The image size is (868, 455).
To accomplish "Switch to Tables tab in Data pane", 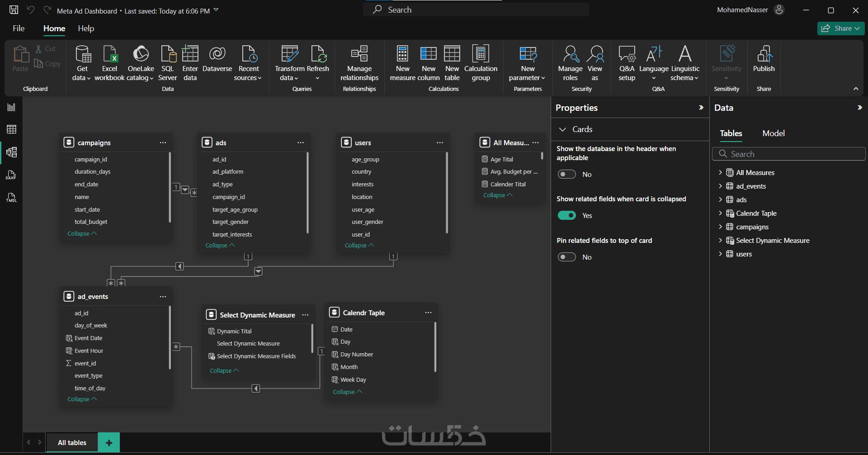I will (731, 133).
